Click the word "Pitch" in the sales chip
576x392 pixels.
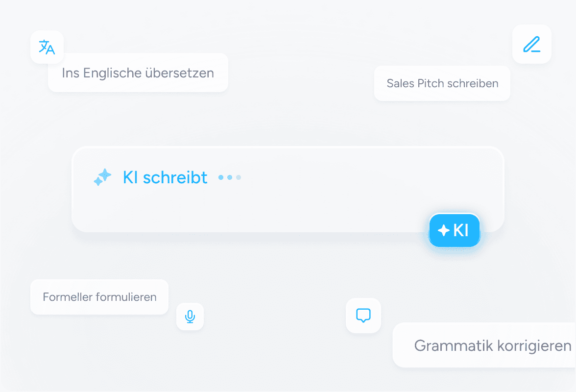coord(429,83)
